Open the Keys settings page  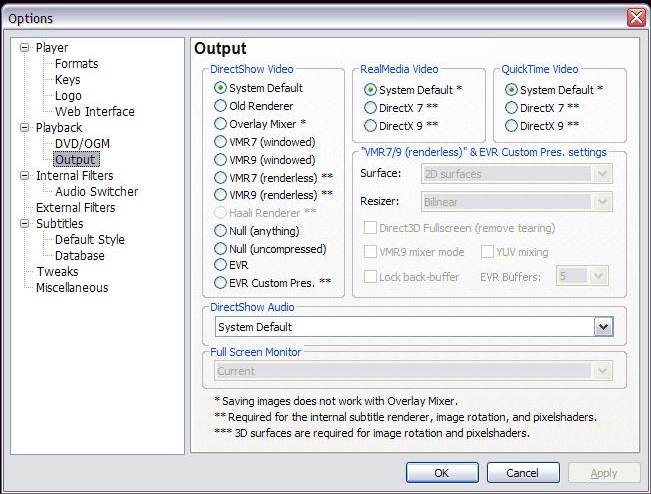[x=67, y=80]
